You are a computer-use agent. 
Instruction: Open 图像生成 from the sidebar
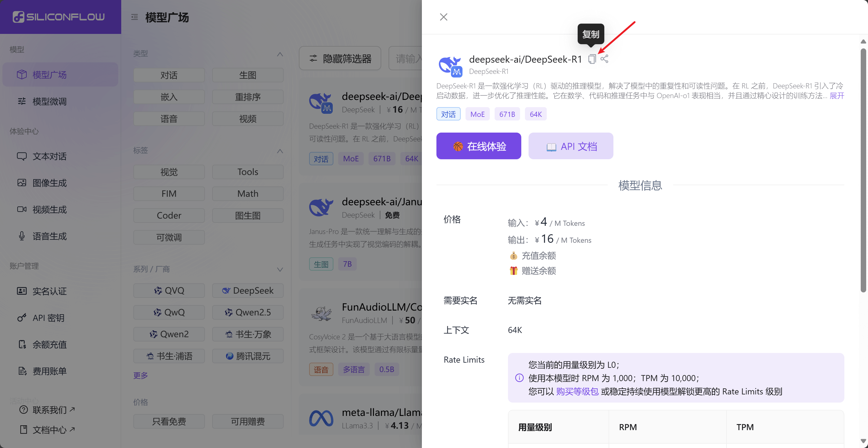click(x=49, y=183)
